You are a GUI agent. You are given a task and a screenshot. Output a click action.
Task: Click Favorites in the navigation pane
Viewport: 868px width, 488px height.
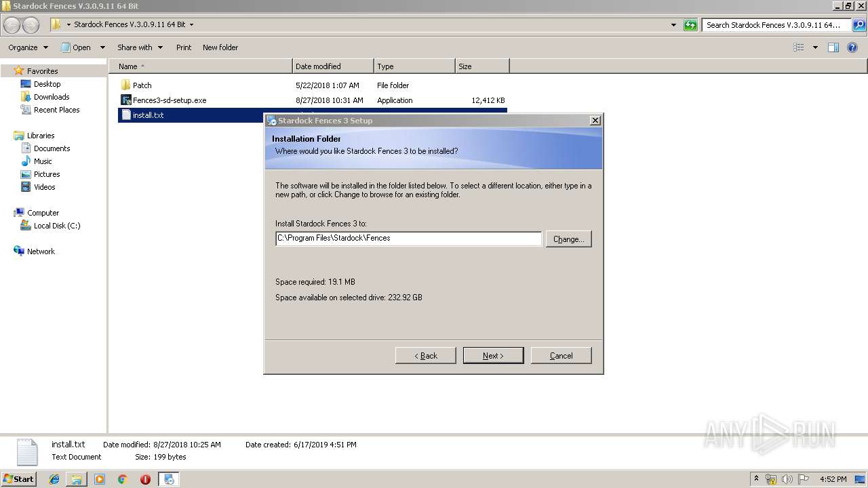(x=42, y=71)
